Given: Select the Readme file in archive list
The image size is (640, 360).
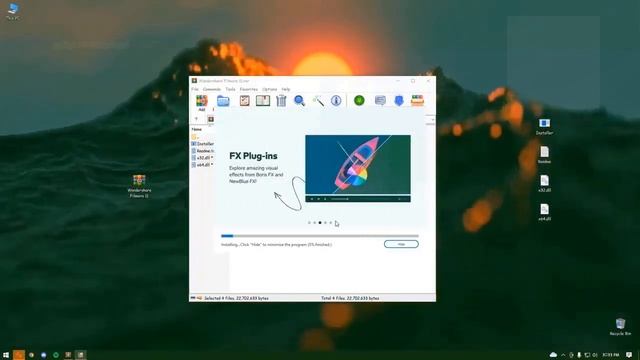Looking at the screenshot, I should coord(202,151).
